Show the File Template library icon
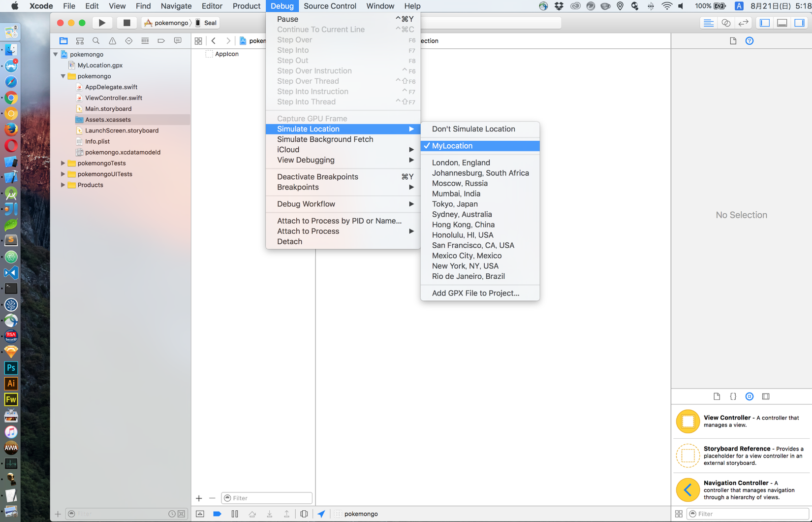This screenshot has height=522, width=812. click(717, 396)
